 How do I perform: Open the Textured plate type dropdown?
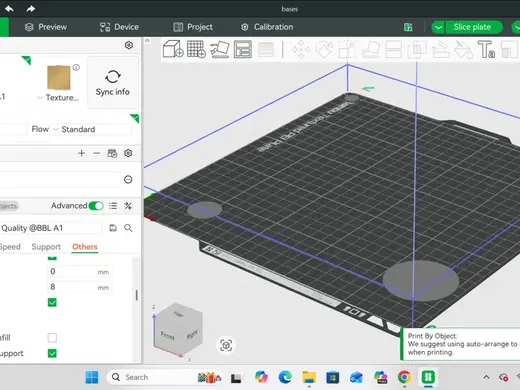pos(58,98)
